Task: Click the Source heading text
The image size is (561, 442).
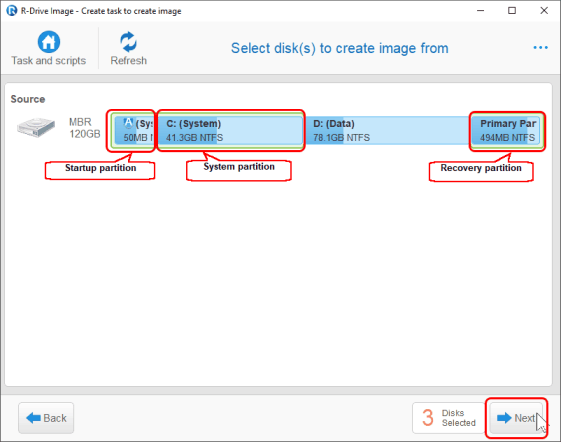Action: (x=28, y=99)
